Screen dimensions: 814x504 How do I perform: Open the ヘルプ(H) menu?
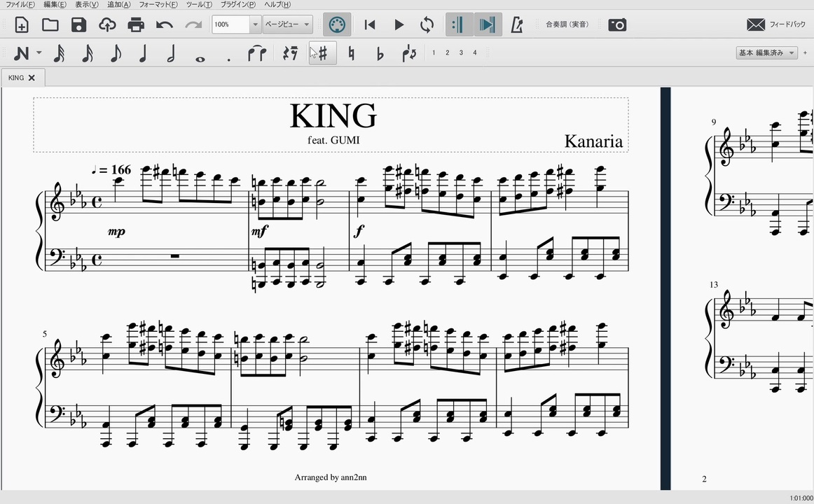(277, 5)
